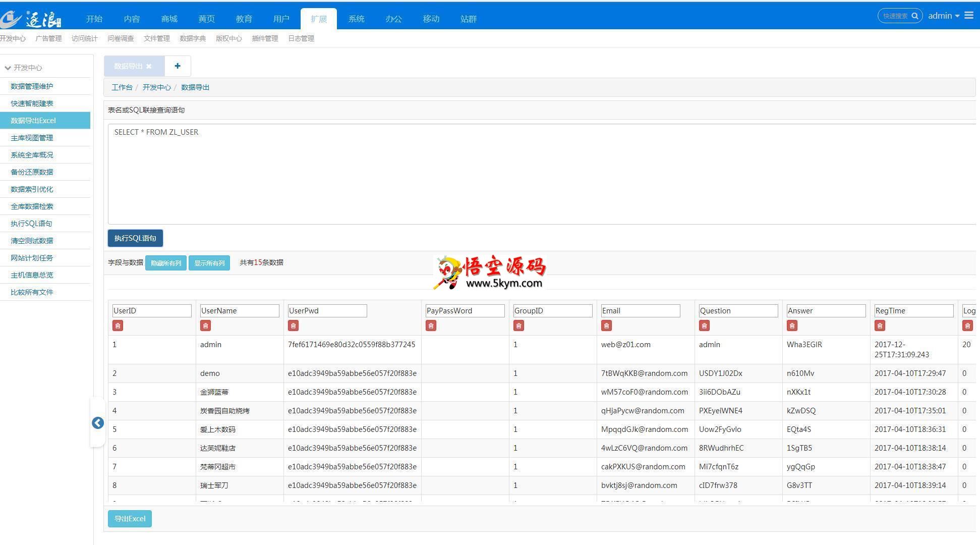This screenshot has width=980, height=545.
Task: Edit the UserName column header field
Action: [240, 311]
